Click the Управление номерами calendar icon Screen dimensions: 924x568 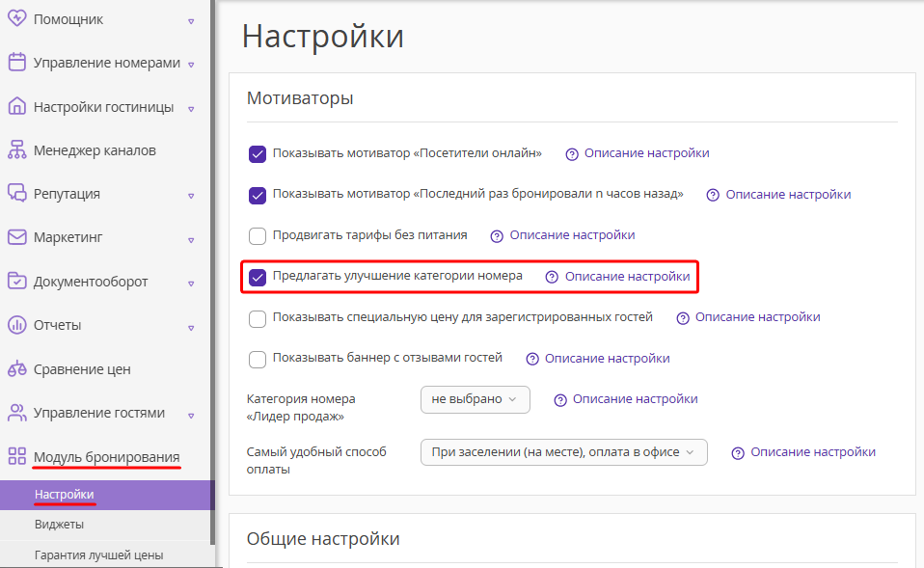click(16, 62)
